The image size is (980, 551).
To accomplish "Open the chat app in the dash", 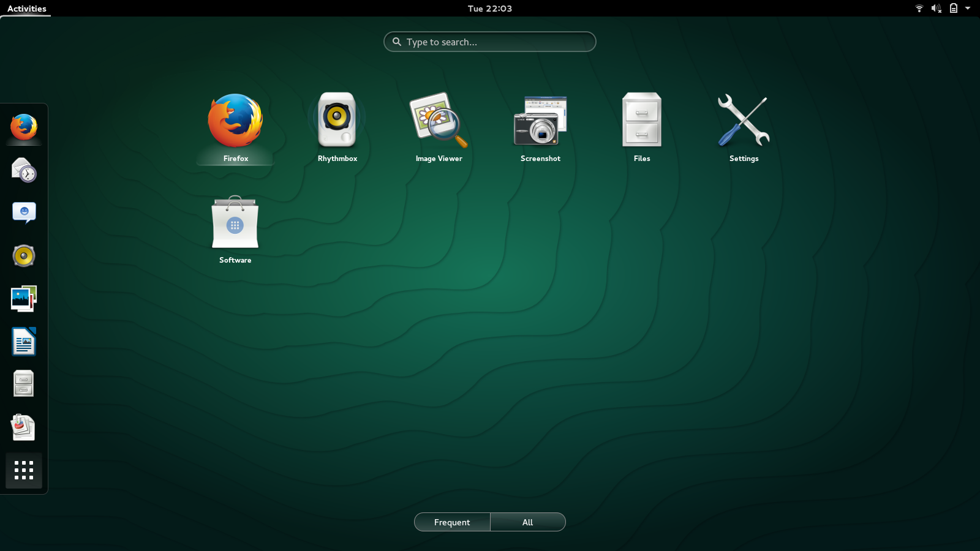I will [24, 213].
